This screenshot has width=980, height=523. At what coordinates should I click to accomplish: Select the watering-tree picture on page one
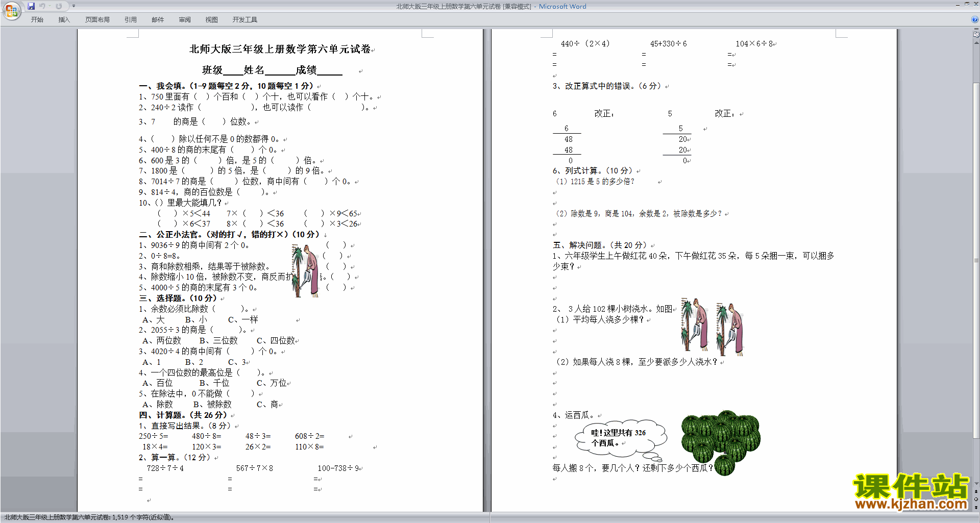(306, 270)
